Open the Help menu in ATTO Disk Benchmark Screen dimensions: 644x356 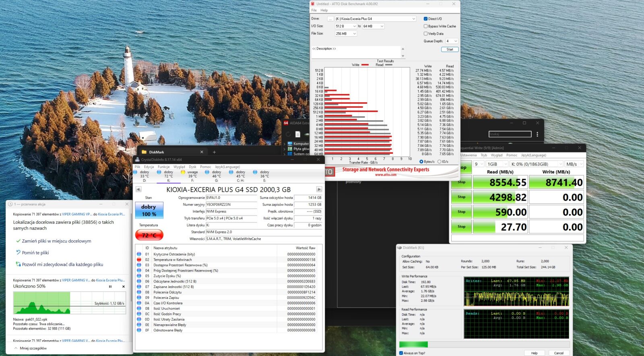point(324,10)
